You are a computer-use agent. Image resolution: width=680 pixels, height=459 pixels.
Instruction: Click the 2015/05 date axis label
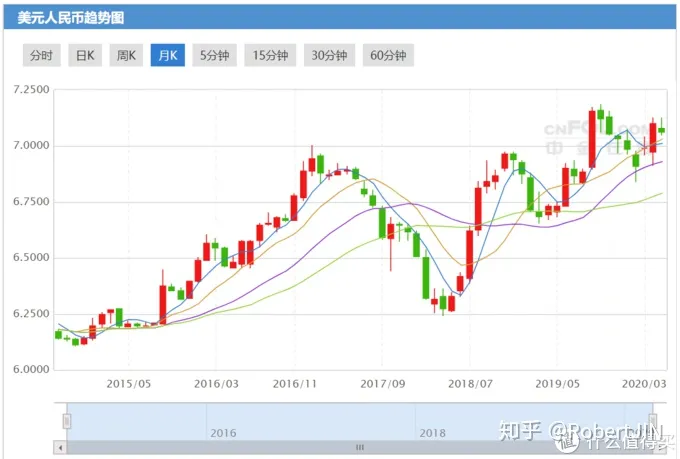[x=129, y=384]
